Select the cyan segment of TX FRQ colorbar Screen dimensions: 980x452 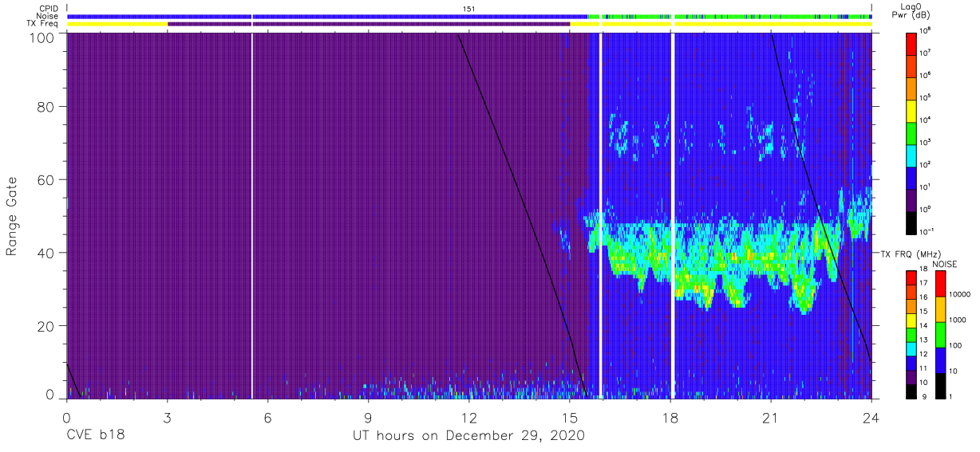[x=911, y=348]
